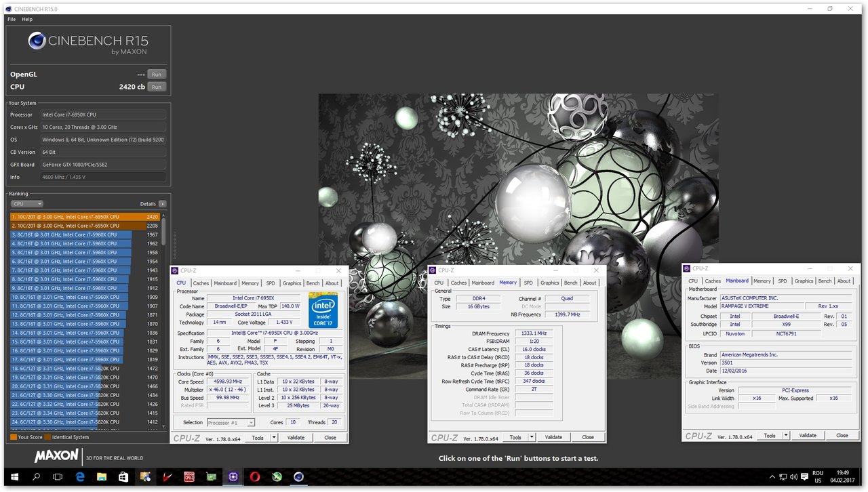Click the Info field showing 4600 Mhz / 1.435 V
The image size is (868, 492).
pyautogui.click(x=103, y=177)
